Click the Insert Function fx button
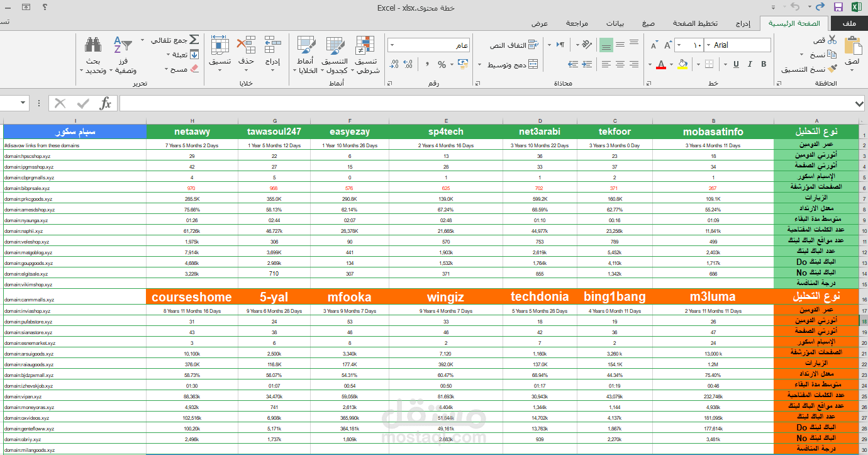This screenshot has height=455, width=868. point(106,103)
